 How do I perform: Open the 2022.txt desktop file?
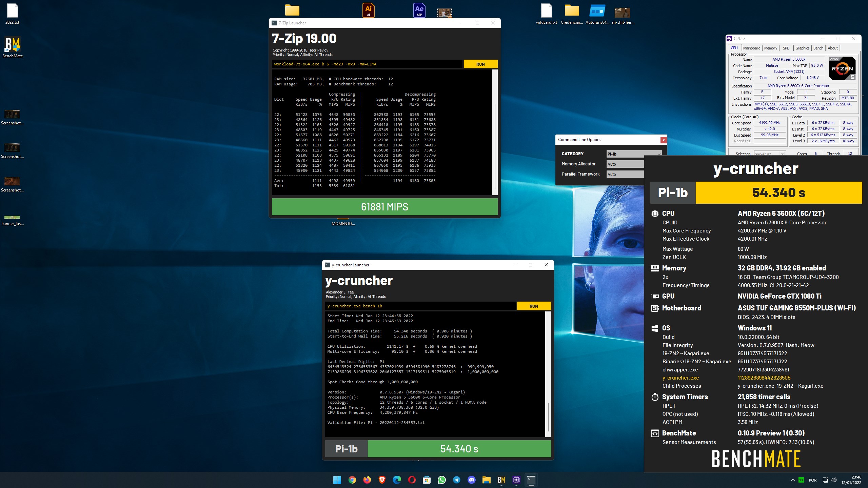12,14
